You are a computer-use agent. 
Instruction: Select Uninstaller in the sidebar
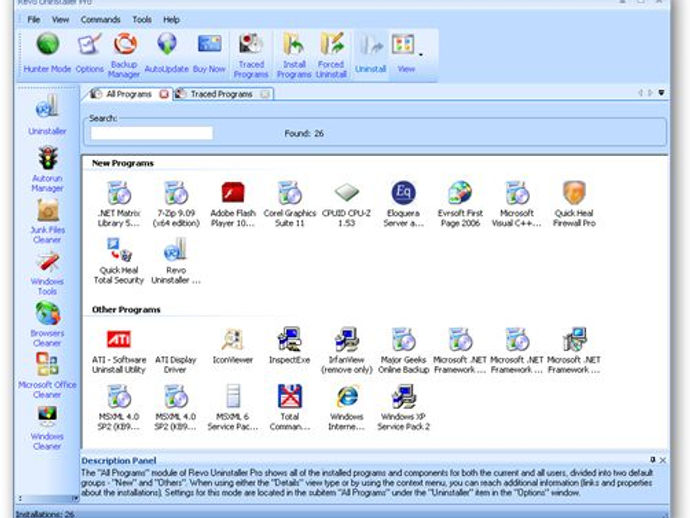coord(47,114)
